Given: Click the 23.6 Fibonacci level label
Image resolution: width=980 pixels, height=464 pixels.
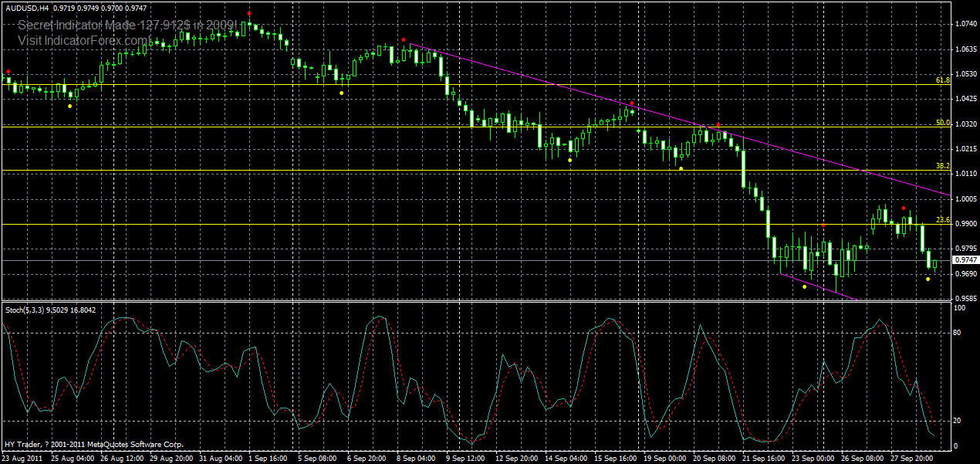Looking at the screenshot, I should click(x=942, y=218).
